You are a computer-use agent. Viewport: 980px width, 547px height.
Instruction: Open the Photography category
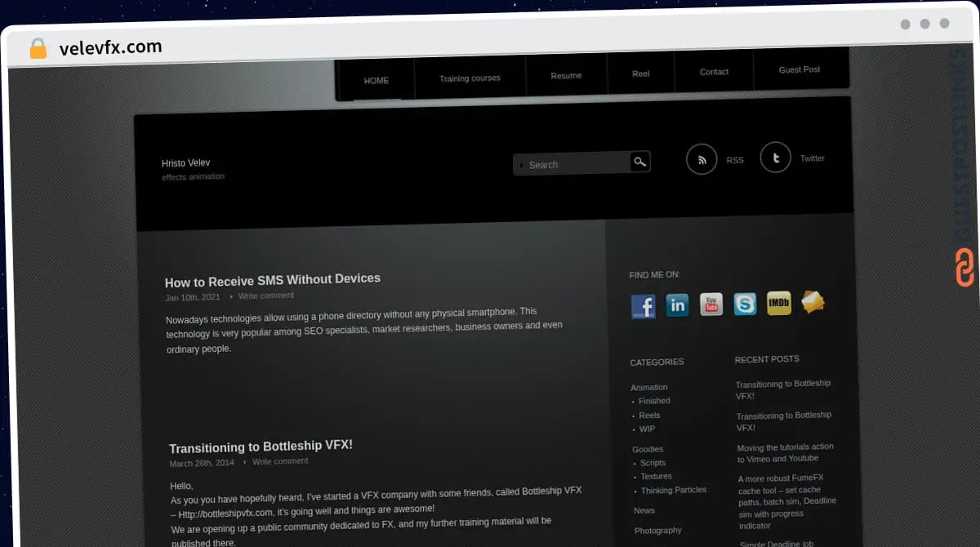pyautogui.click(x=658, y=530)
